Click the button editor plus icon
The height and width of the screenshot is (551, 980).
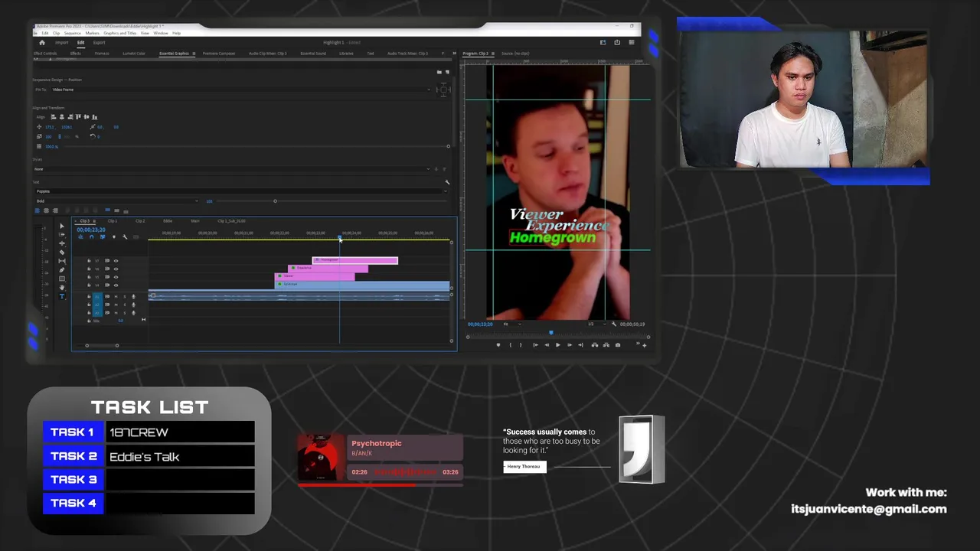click(x=644, y=345)
